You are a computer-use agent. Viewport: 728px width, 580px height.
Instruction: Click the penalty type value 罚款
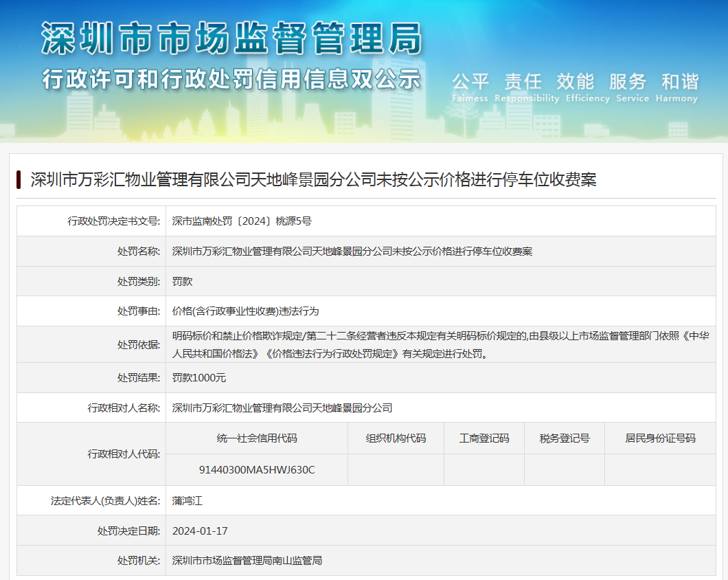pos(183,282)
